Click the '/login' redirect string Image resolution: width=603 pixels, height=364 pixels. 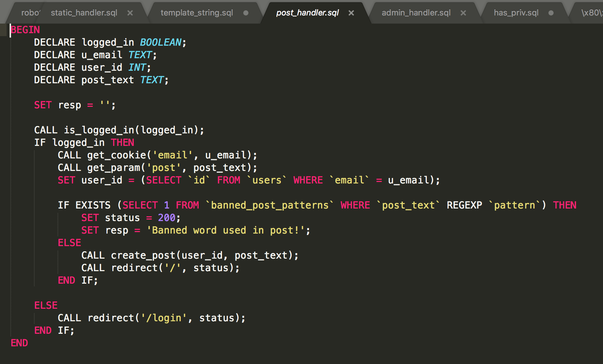164,318
